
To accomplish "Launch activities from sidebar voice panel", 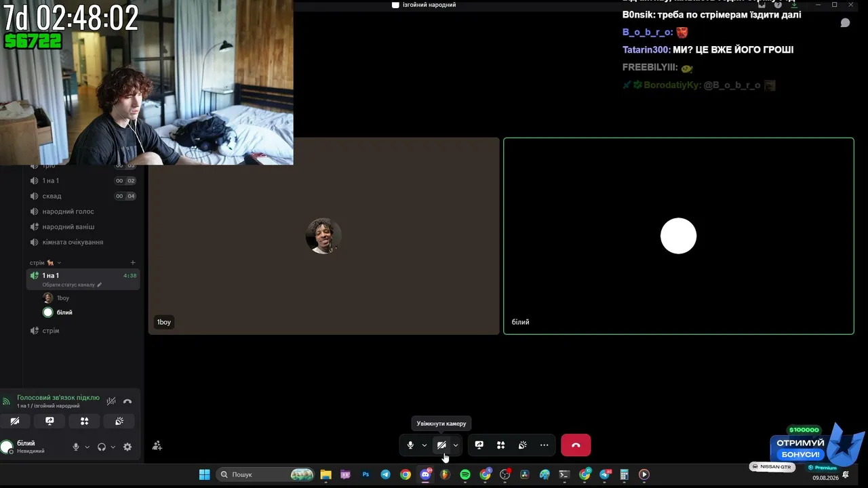I will click(84, 421).
